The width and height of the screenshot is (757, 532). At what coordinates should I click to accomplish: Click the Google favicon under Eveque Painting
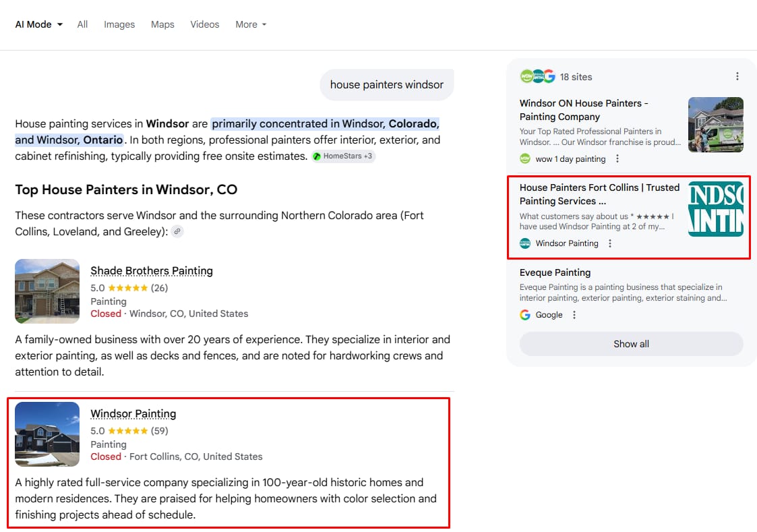point(525,315)
